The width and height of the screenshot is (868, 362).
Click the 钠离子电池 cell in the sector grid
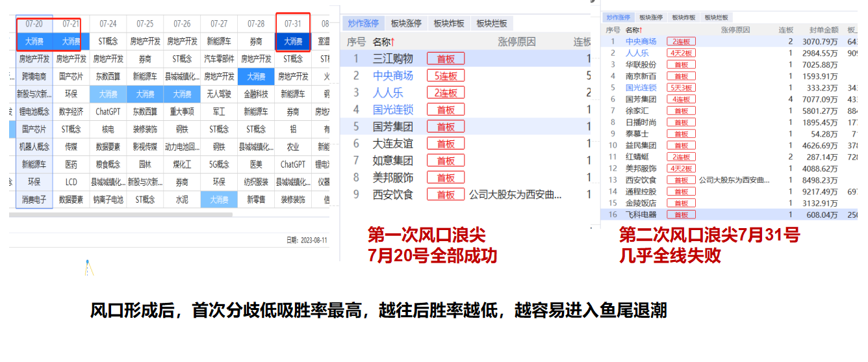click(x=108, y=200)
